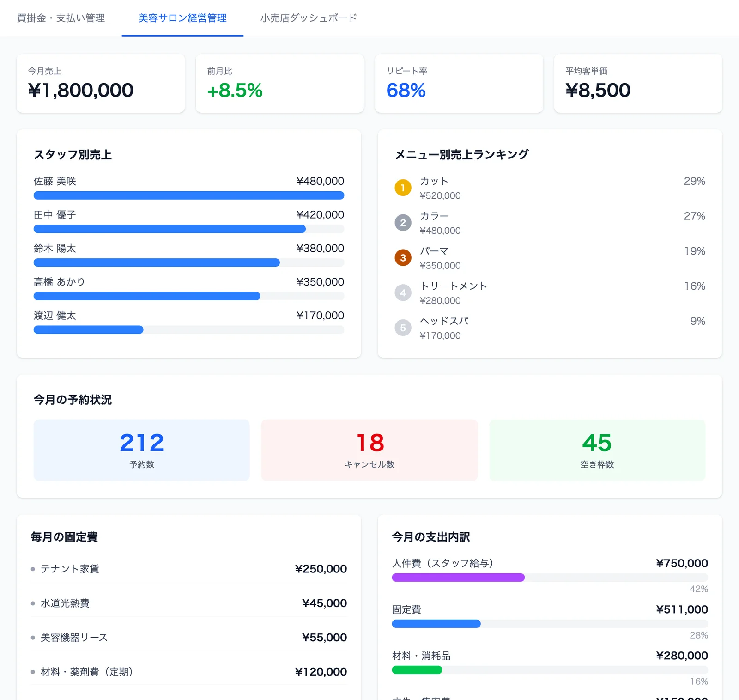Click the トリートメント menu name
Screen dimensions: 739x700
pyautogui.click(x=453, y=286)
